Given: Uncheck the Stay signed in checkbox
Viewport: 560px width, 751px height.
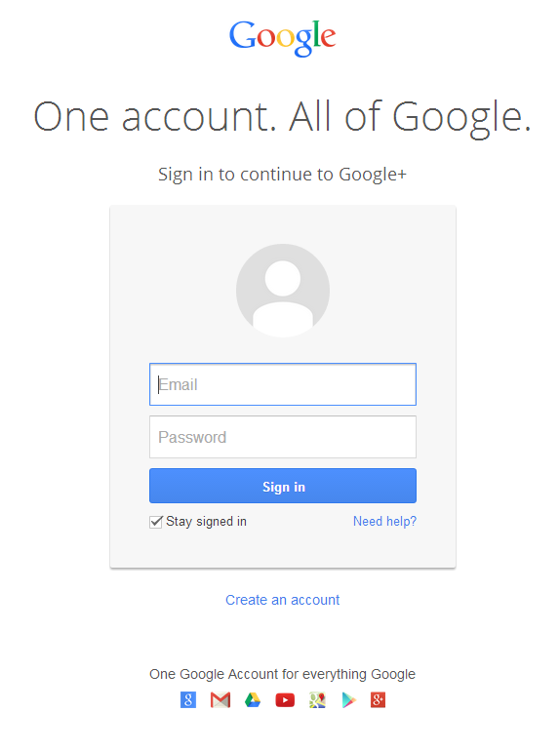Looking at the screenshot, I should click(x=156, y=522).
